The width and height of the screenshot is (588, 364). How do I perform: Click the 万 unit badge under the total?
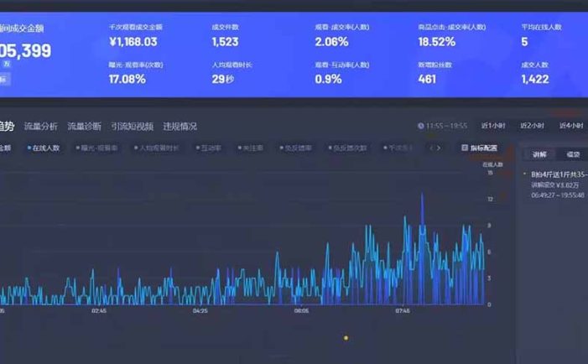[7, 64]
